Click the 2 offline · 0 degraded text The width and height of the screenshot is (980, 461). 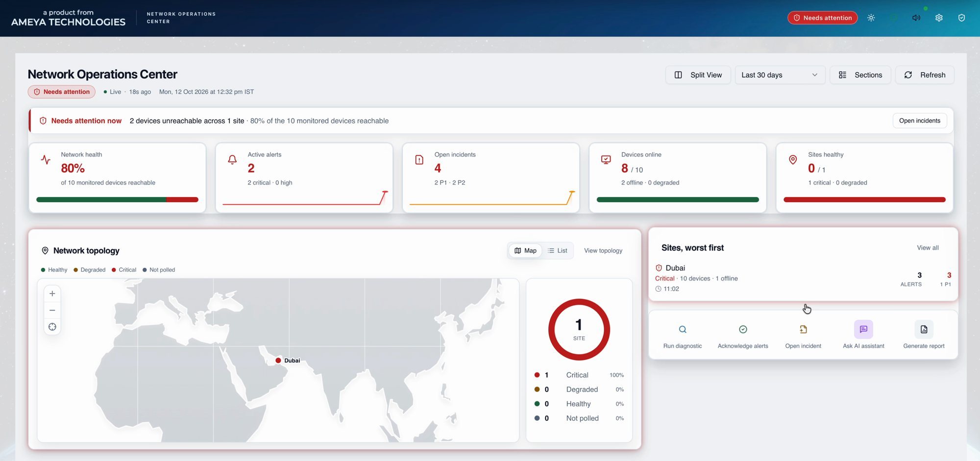tap(650, 182)
